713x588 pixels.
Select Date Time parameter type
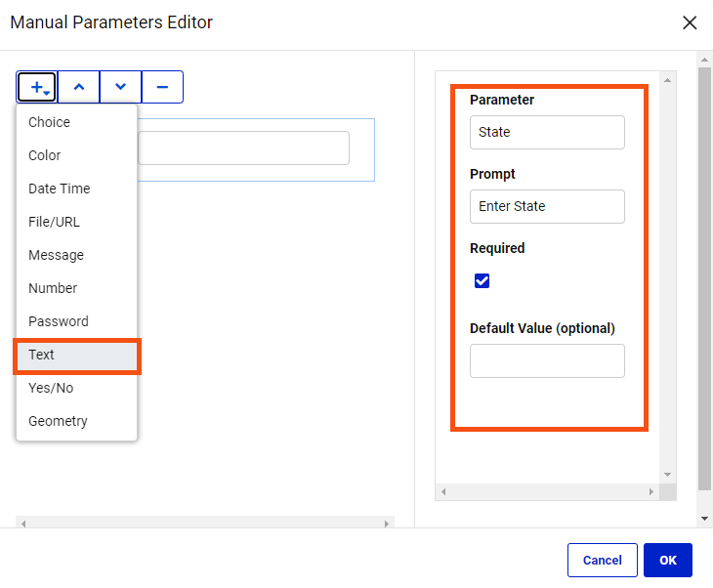point(76,189)
